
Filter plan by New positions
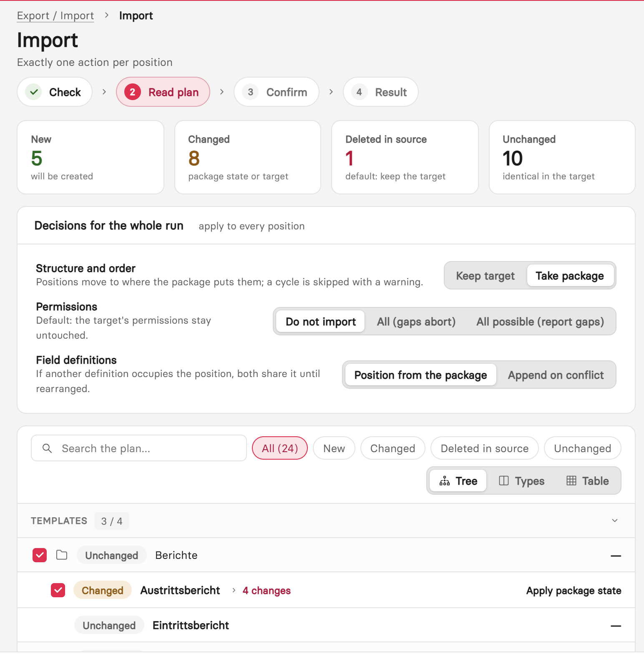(334, 448)
